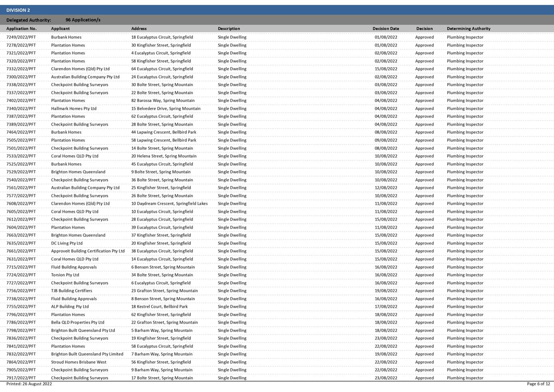Select application number 7249/2022/PFT

coord(21,37)
